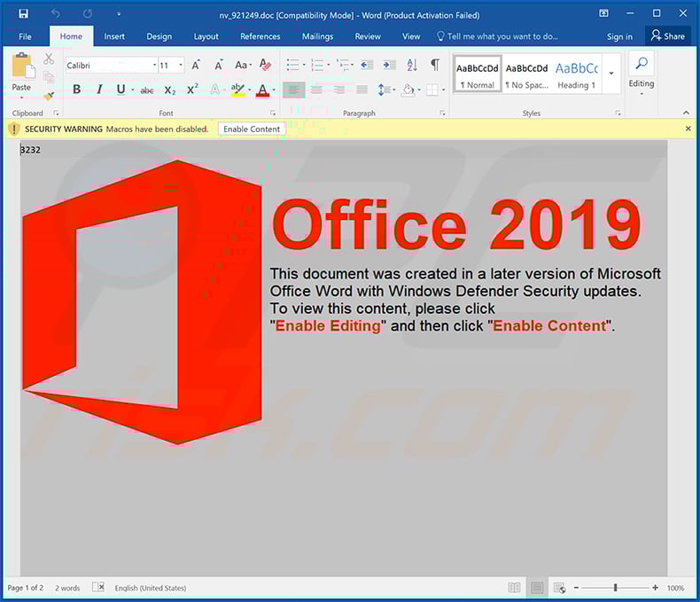This screenshot has height=602, width=700.
Task: Align text right
Action: (x=339, y=90)
